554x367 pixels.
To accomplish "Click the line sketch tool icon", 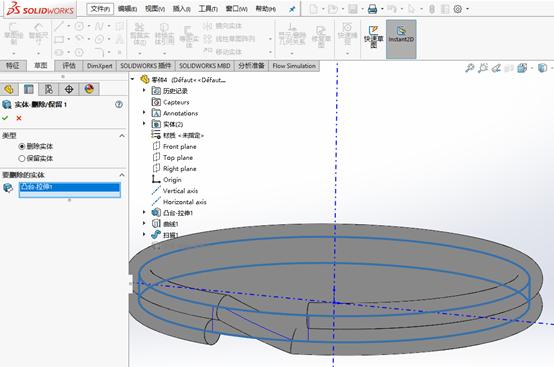I will (x=59, y=26).
